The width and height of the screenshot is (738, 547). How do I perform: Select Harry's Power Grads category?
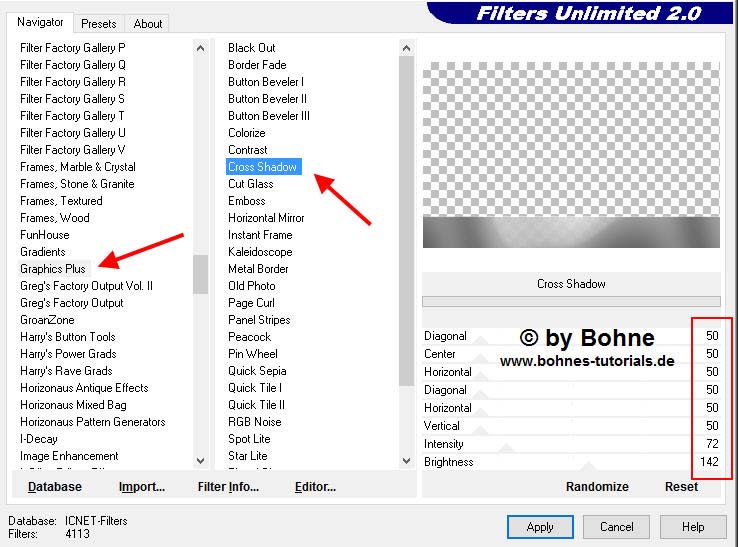pyautogui.click(x=68, y=354)
